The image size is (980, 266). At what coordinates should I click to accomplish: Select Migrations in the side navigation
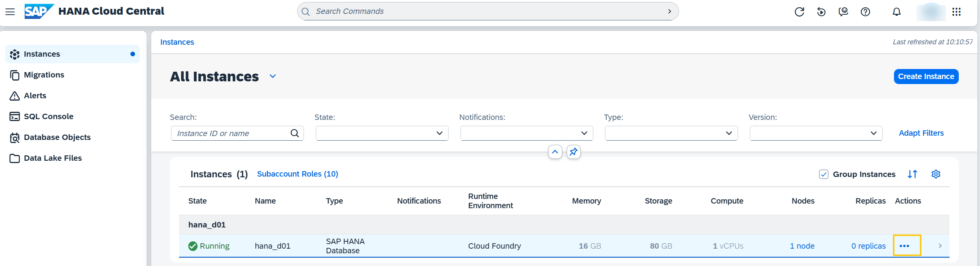(x=73, y=75)
